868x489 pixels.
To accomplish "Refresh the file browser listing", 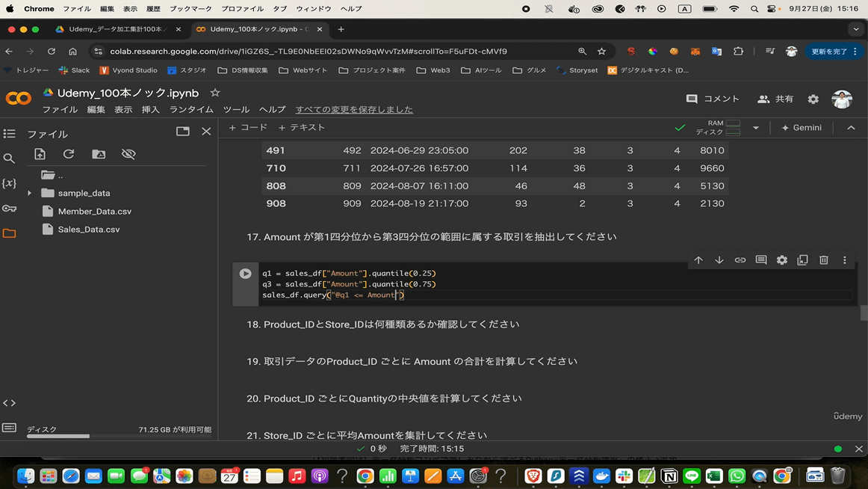I will point(69,154).
